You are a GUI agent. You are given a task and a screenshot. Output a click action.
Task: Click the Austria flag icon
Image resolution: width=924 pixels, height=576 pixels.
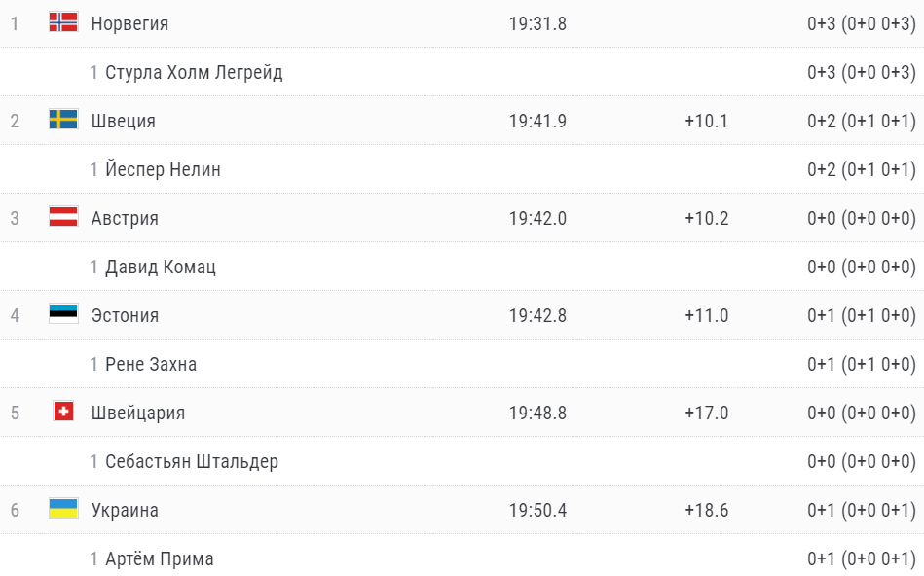[x=63, y=217]
